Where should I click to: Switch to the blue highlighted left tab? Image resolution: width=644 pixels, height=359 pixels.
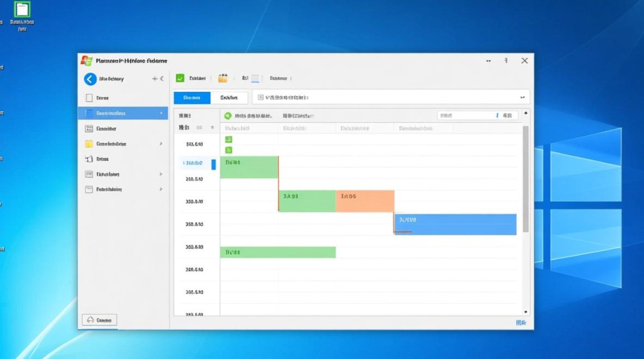(x=191, y=98)
